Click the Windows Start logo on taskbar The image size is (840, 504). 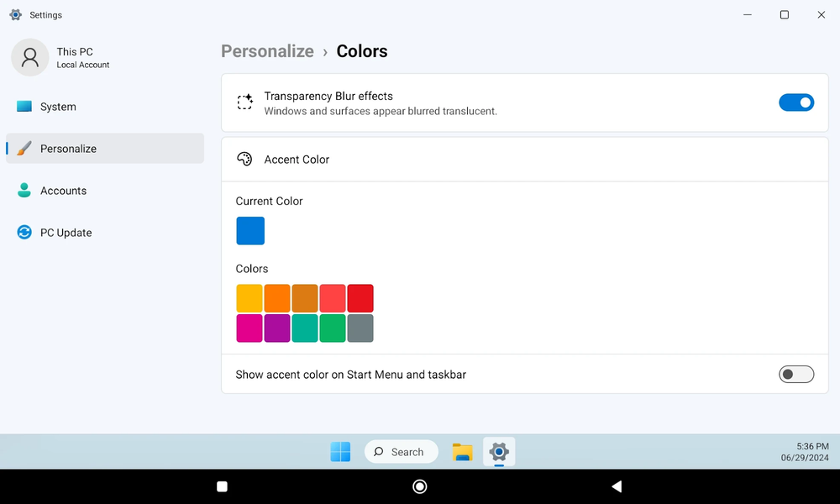pos(340,452)
